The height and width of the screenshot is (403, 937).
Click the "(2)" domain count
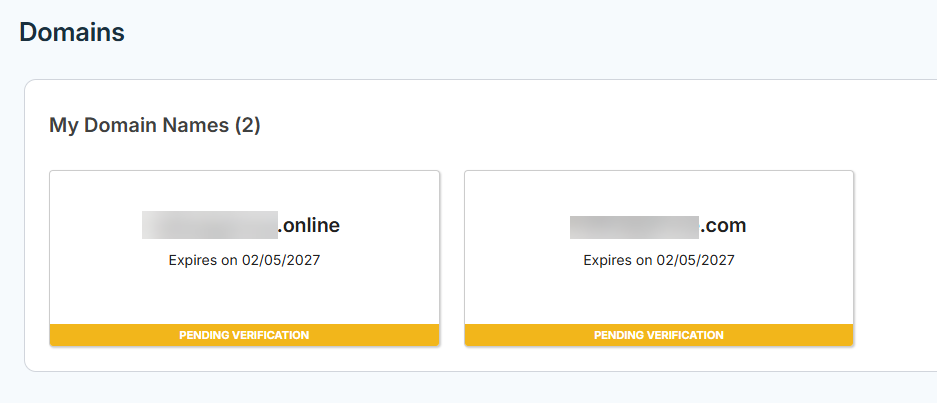[247, 125]
